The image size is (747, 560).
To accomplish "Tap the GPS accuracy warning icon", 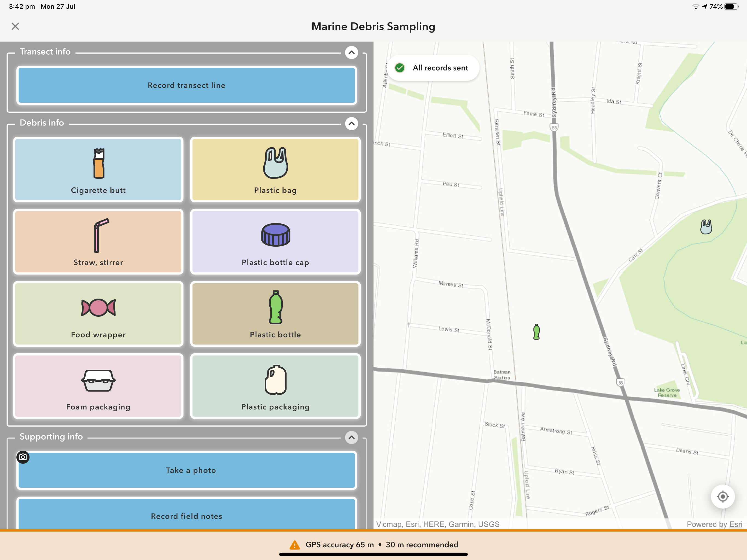I will coord(294,545).
